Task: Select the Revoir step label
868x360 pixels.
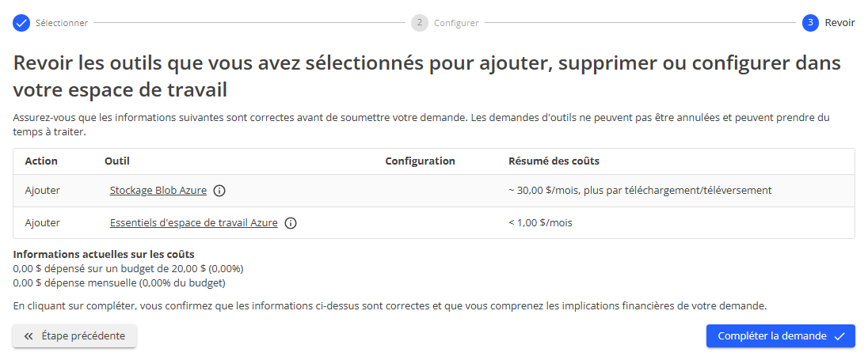Action: tap(839, 23)
